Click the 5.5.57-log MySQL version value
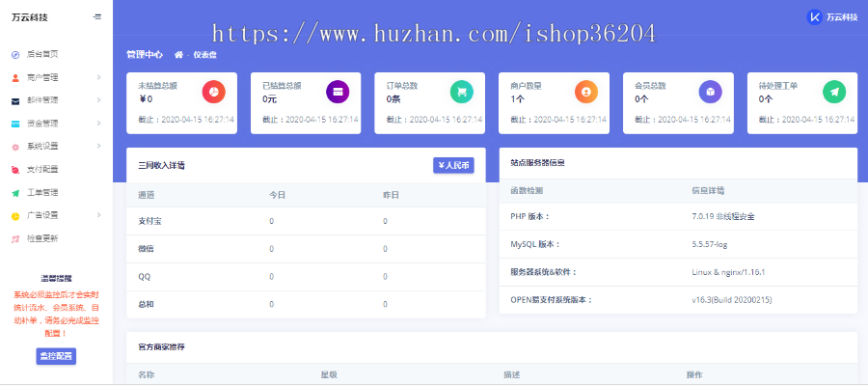The height and width of the screenshot is (386, 868). [709, 244]
